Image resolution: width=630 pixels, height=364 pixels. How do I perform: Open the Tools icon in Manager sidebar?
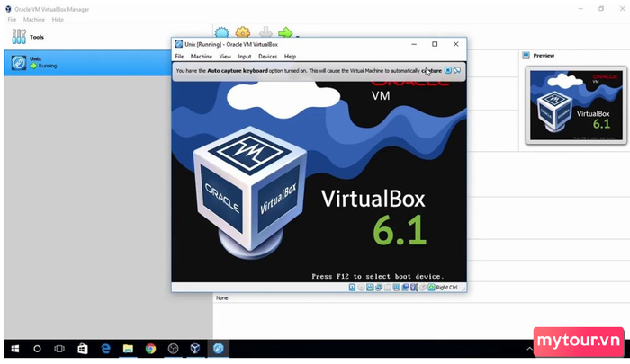(x=19, y=37)
